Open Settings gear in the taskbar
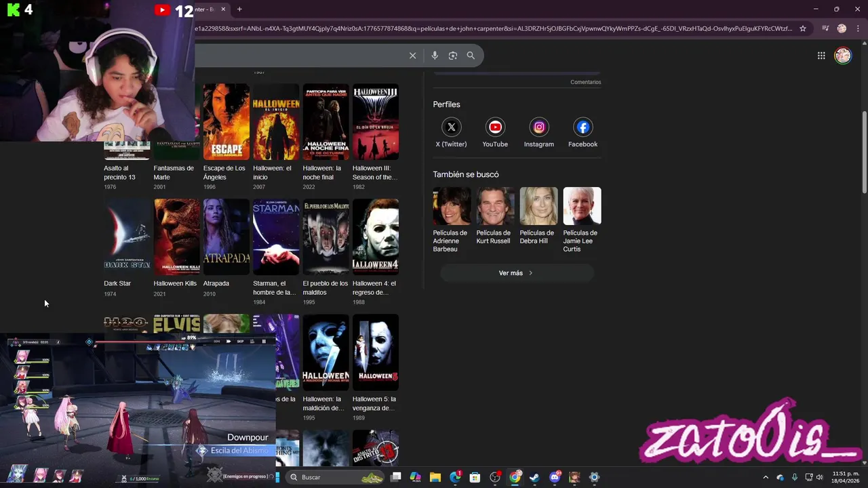 [x=594, y=477]
